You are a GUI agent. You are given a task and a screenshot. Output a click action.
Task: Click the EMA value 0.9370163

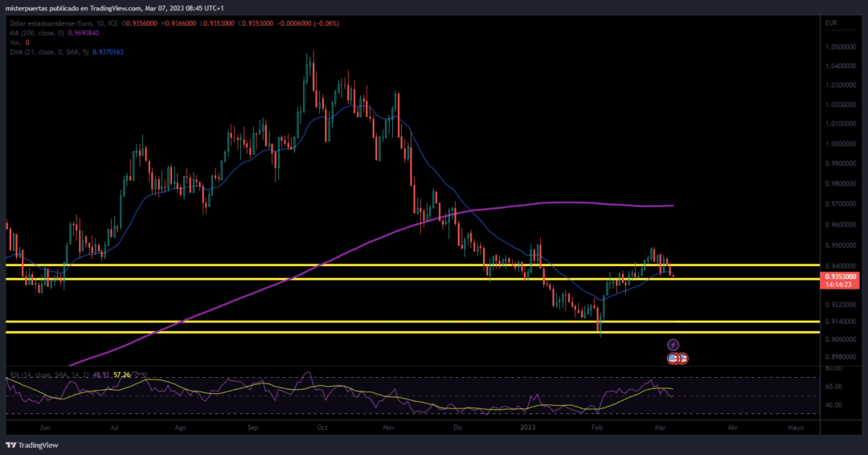(x=108, y=51)
